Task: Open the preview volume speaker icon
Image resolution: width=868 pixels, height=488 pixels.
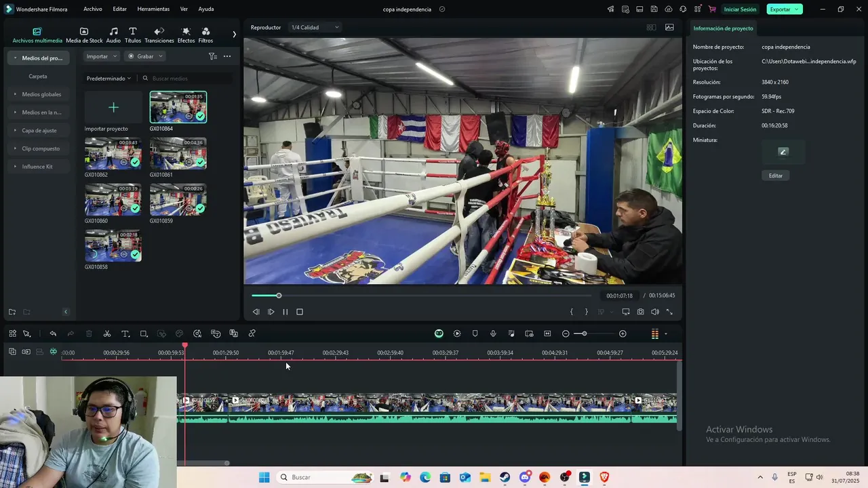Action: point(655,312)
